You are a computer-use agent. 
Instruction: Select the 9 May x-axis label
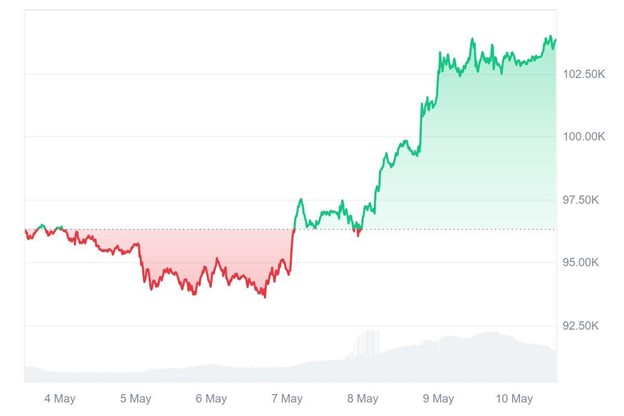click(439, 398)
